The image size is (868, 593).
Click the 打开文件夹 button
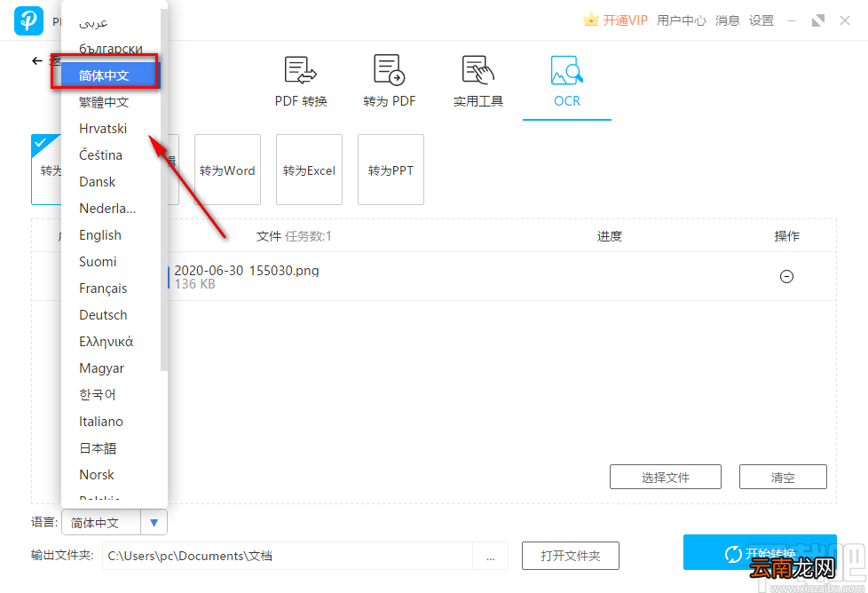pyautogui.click(x=570, y=556)
